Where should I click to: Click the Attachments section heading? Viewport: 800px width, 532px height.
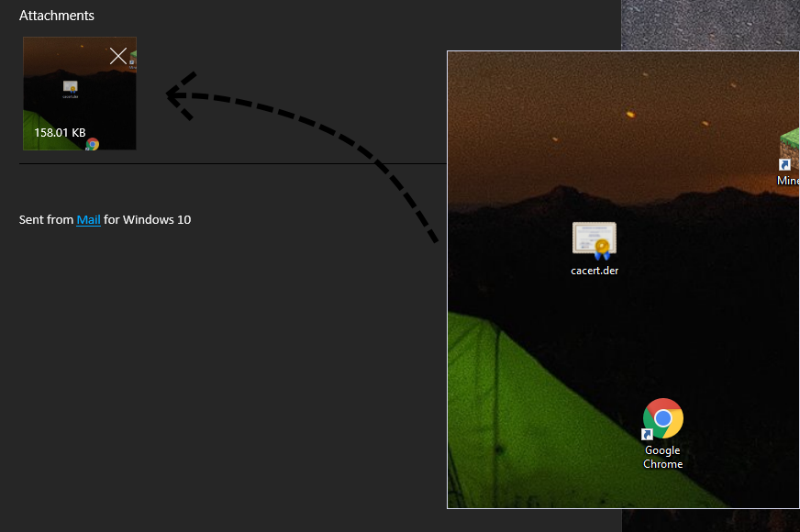[x=57, y=16]
